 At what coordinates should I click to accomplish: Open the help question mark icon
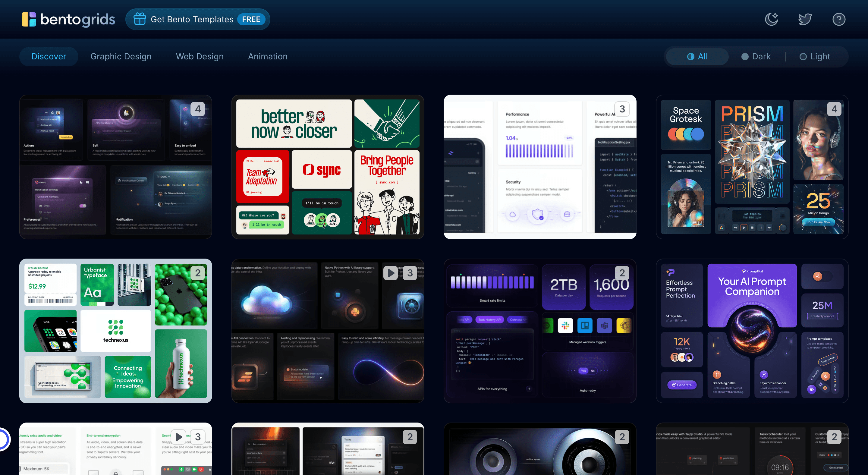[839, 19]
